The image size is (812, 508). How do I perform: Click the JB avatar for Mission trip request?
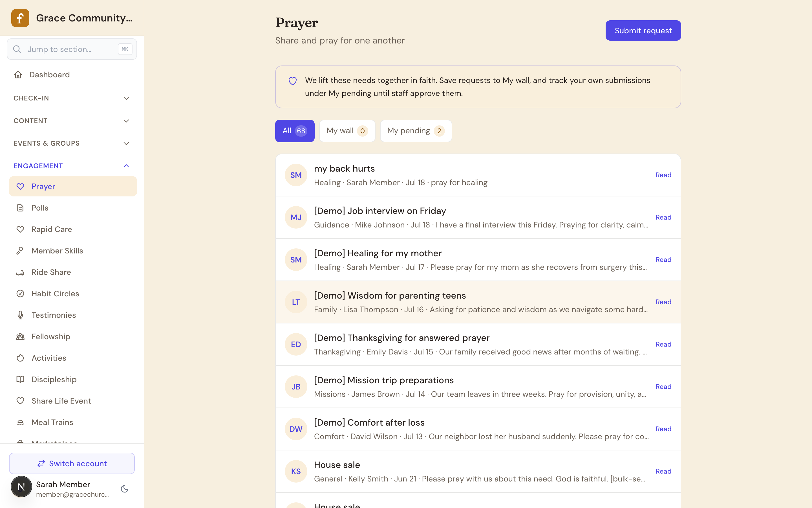pyautogui.click(x=296, y=387)
